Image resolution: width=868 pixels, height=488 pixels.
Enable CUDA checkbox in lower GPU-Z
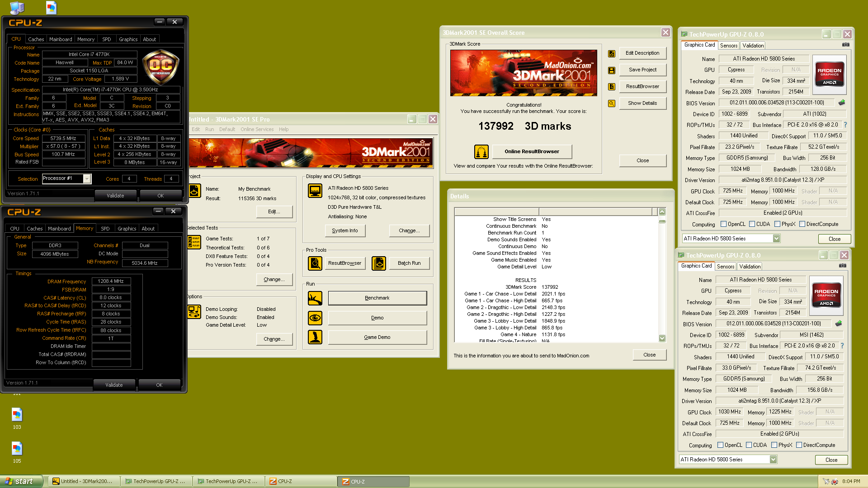(749, 445)
